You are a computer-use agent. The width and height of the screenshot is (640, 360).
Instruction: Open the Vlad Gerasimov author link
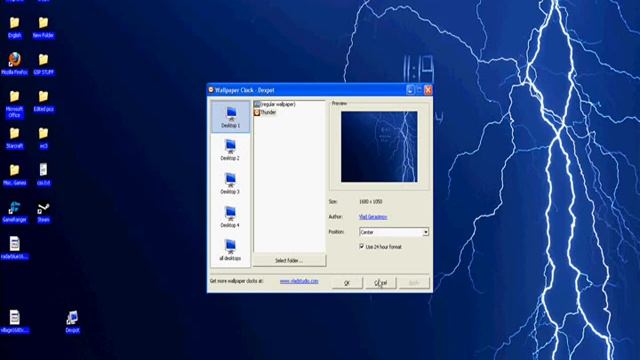[x=373, y=217]
